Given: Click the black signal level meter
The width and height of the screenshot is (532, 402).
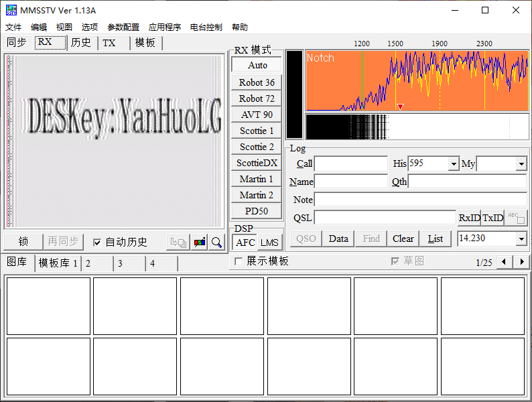Looking at the screenshot, I should pos(294,94).
